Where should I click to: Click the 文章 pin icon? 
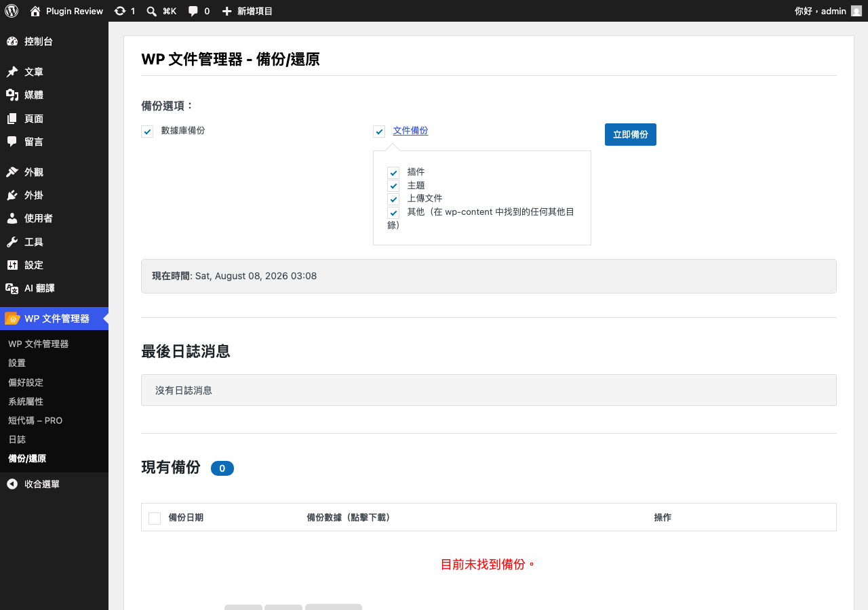(12, 72)
